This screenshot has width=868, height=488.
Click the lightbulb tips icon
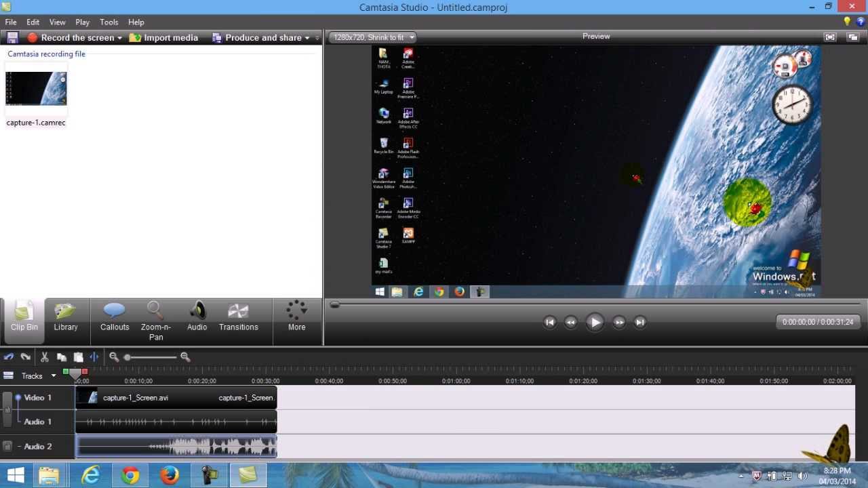(x=847, y=22)
